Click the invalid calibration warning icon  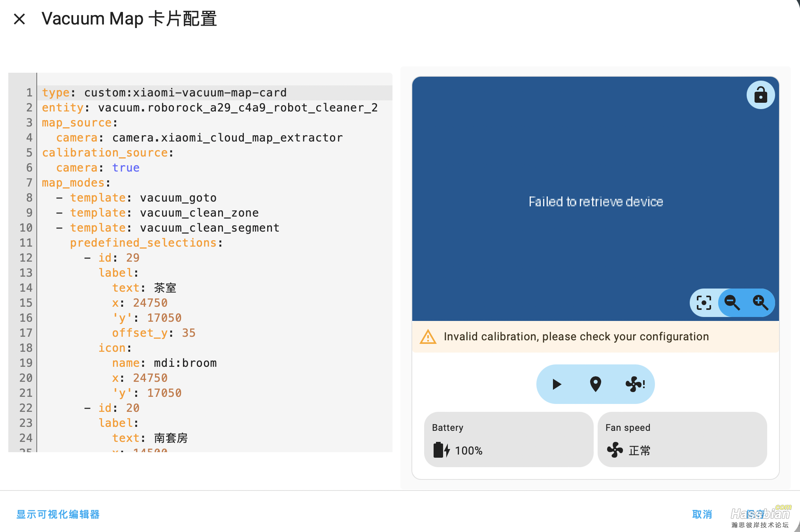tap(428, 337)
